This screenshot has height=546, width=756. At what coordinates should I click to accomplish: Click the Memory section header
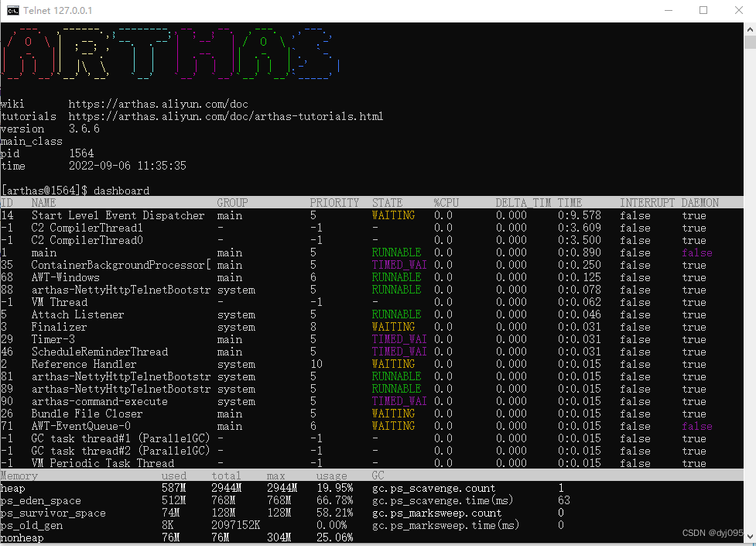tap(19, 476)
